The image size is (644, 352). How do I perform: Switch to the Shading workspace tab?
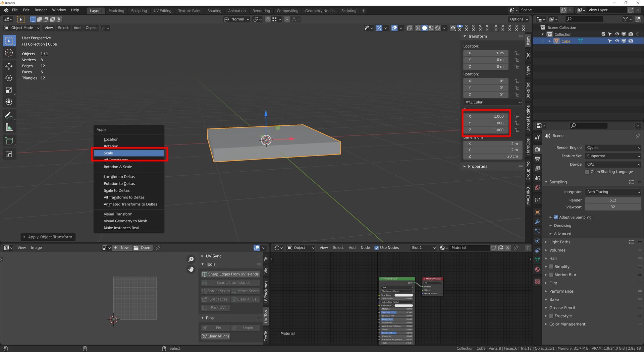coord(214,11)
